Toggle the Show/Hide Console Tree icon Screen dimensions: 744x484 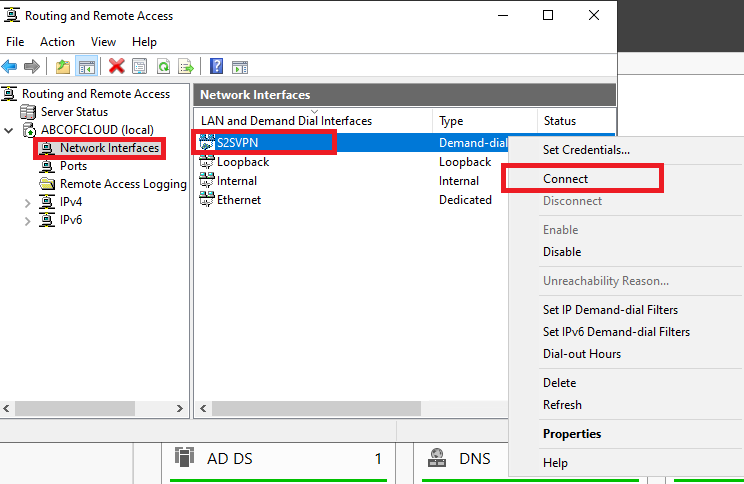[x=87, y=67]
